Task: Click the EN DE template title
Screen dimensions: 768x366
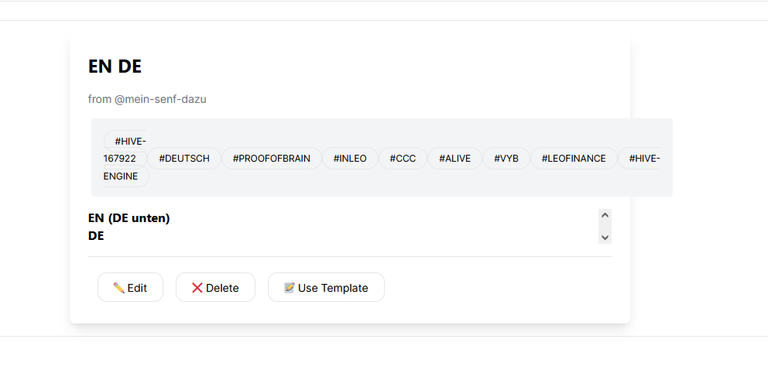Action: coord(115,66)
